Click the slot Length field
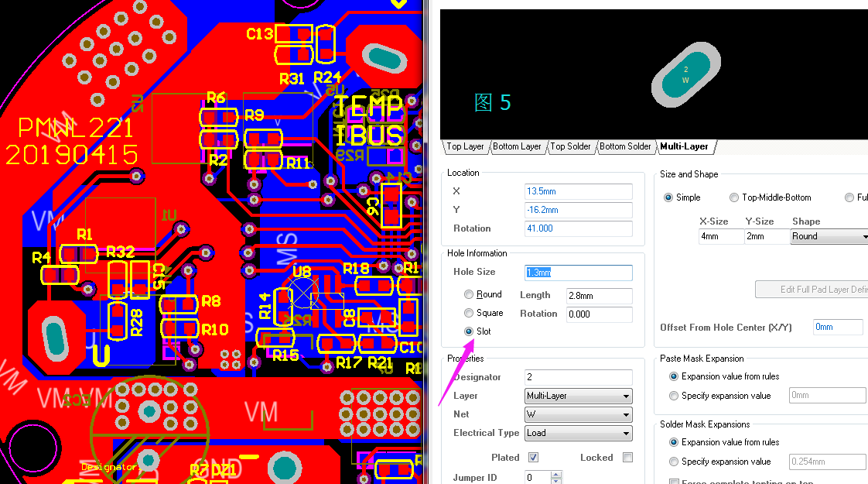868x484 pixels. click(x=599, y=296)
